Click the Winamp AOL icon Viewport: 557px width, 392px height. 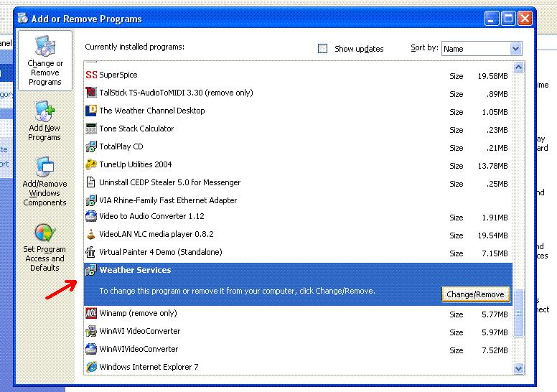click(91, 313)
